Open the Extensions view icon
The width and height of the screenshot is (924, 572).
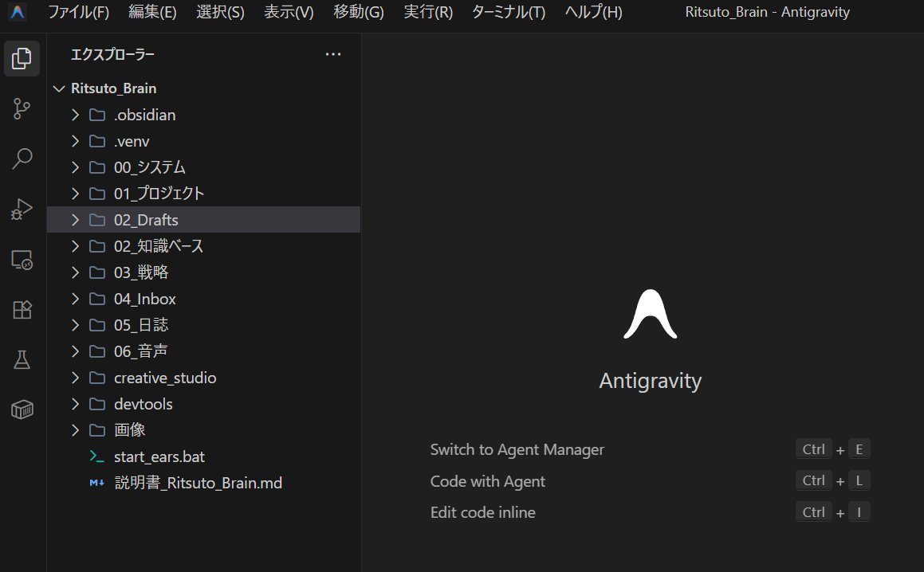22,310
